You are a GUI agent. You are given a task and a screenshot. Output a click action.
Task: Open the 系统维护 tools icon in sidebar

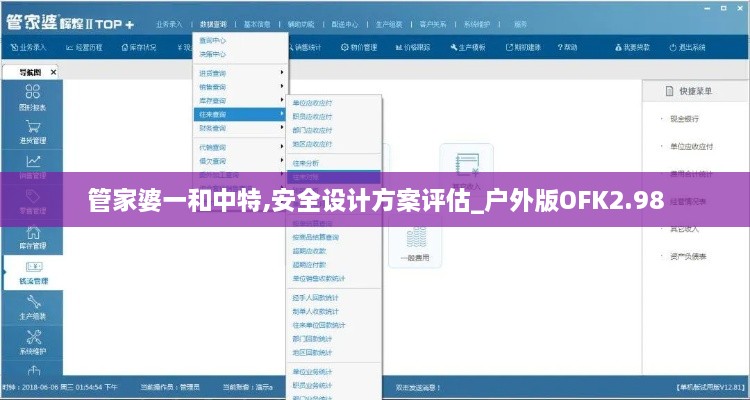[x=33, y=337]
